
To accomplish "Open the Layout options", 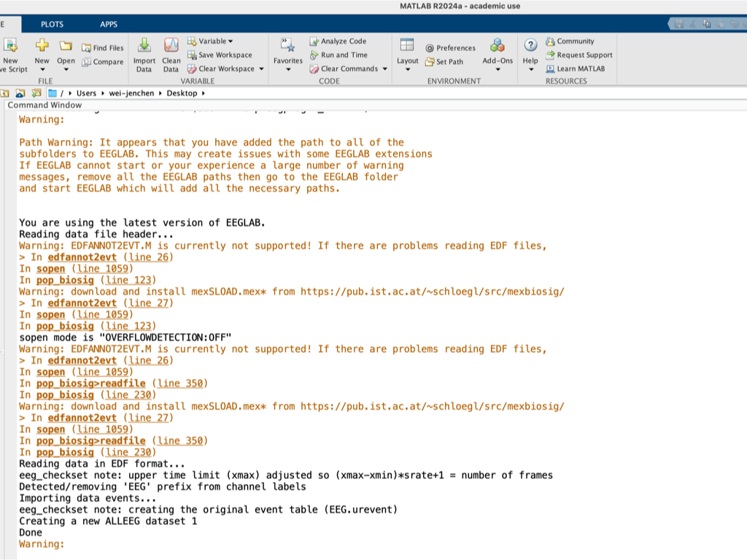I will (x=407, y=51).
